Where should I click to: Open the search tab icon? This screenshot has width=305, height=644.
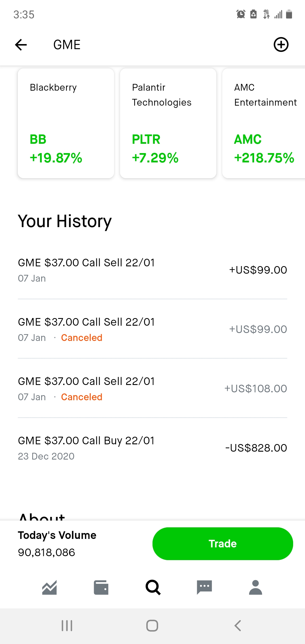[153, 588]
